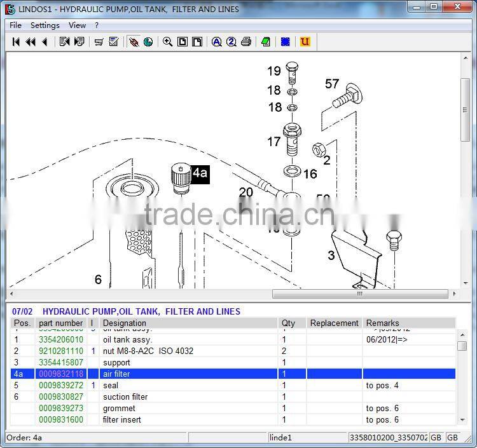Open part number 0009830827 link
Viewport: 477px width, 448px height.
[x=61, y=397]
